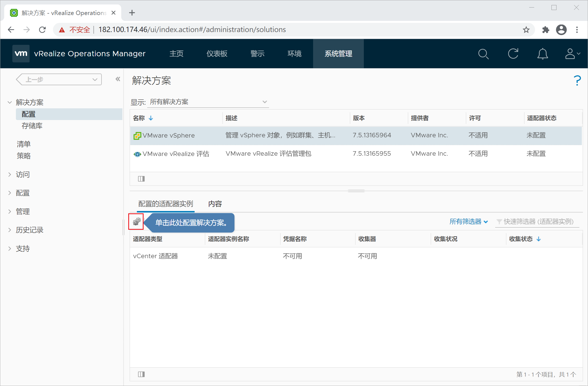Open 清单 in sidebar
This screenshot has height=386, width=588.
point(24,144)
